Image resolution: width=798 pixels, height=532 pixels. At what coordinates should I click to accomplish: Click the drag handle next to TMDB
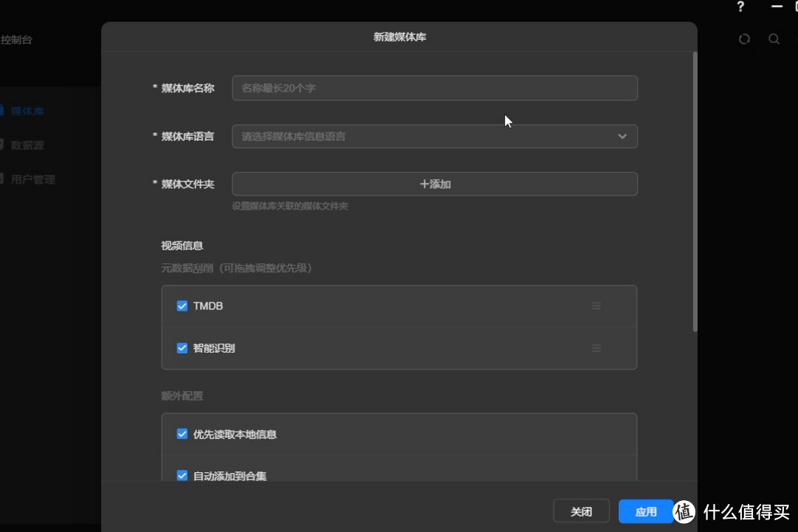click(596, 305)
